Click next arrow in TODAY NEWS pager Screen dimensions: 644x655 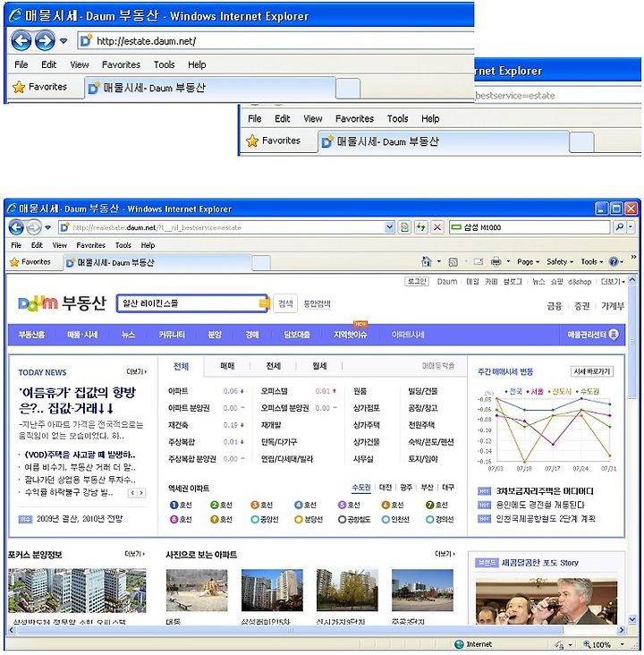point(141,493)
